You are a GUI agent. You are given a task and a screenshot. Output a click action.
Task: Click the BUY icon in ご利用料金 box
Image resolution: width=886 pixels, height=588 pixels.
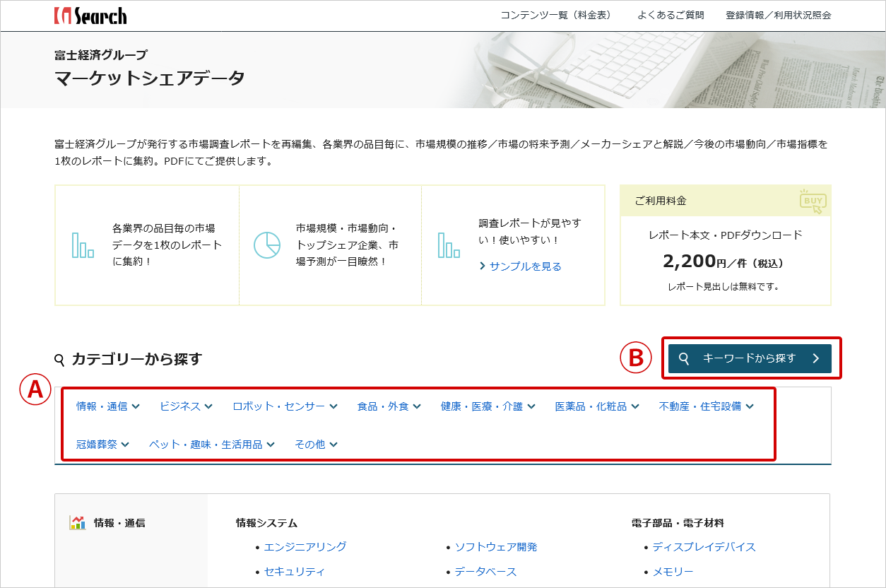(x=813, y=201)
